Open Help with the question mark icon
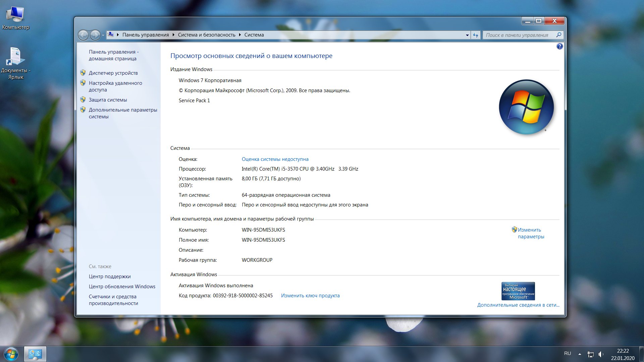644x362 pixels. (x=559, y=46)
